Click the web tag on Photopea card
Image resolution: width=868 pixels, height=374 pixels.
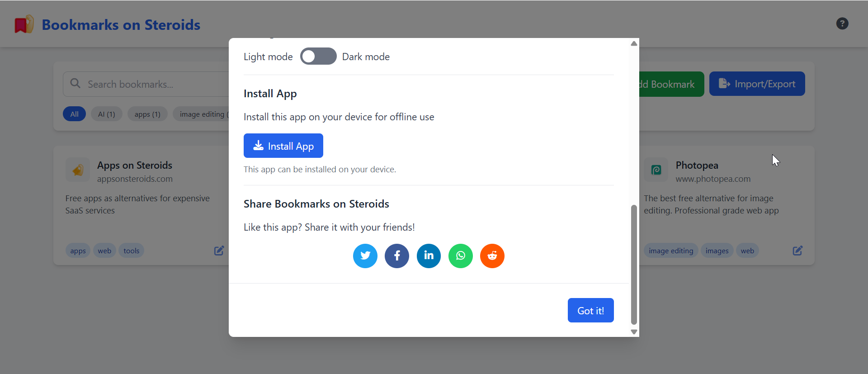[x=747, y=251]
